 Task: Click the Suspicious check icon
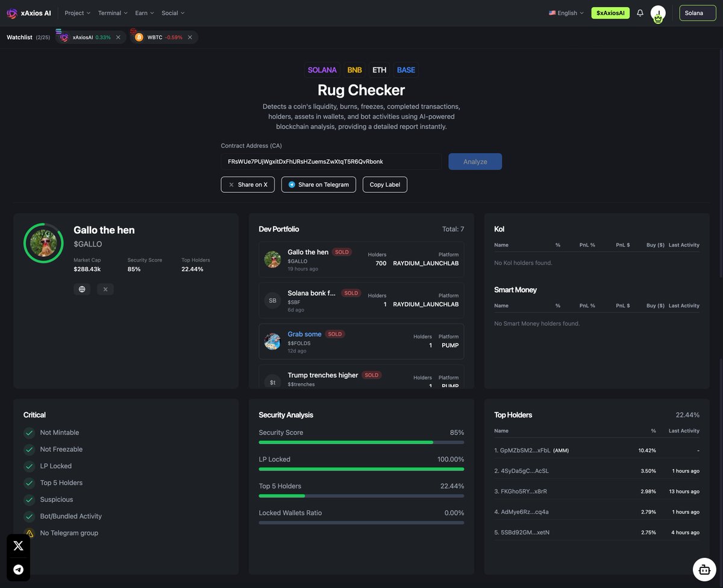[x=29, y=499]
